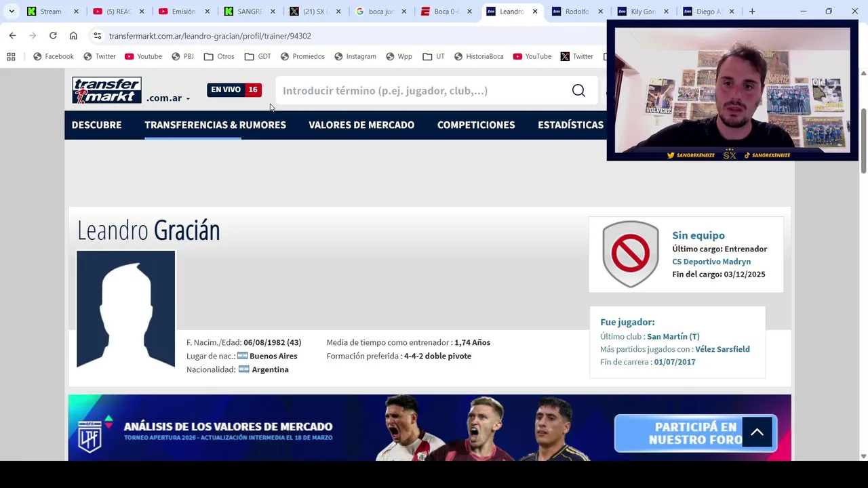The height and width of the screenshot is (488, 868).
Task: Open San Martín (T) club link
Action: [x=673, y=336]
